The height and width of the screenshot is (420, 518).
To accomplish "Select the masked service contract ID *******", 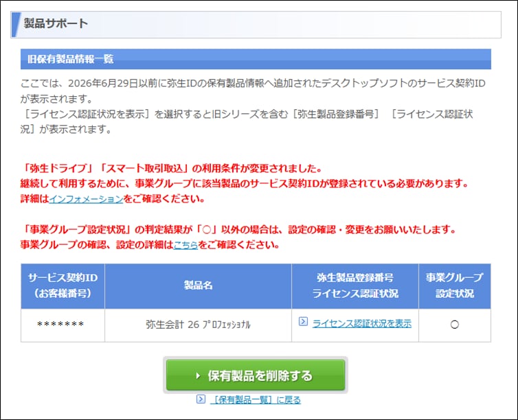I will 60,325.
